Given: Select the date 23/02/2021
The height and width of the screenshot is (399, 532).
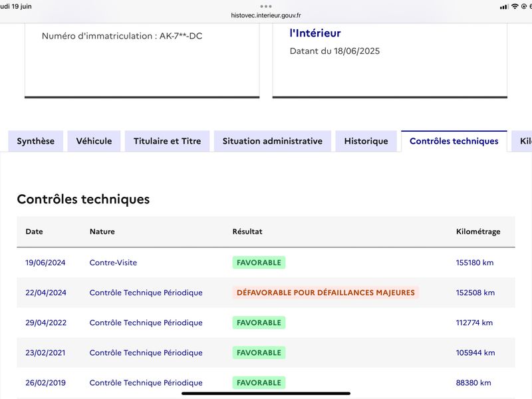Looking at the screenshot, I should pos(45,352).
